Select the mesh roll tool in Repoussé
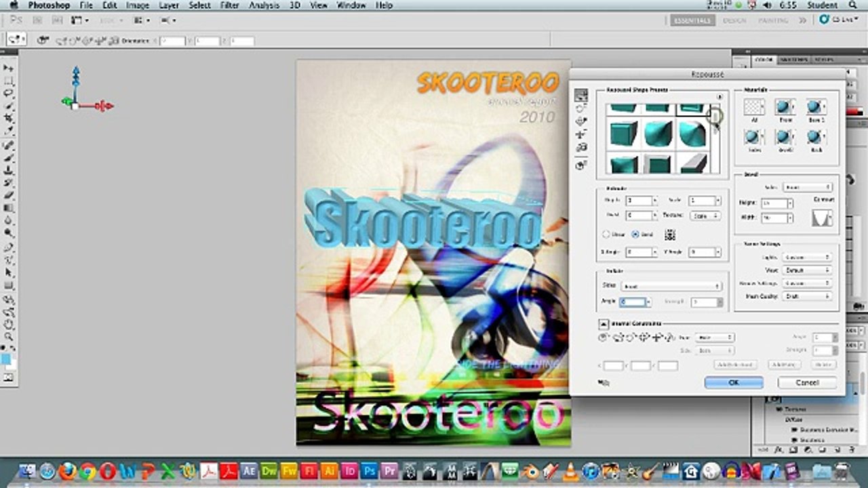868x488 pixels. [581, 108]
